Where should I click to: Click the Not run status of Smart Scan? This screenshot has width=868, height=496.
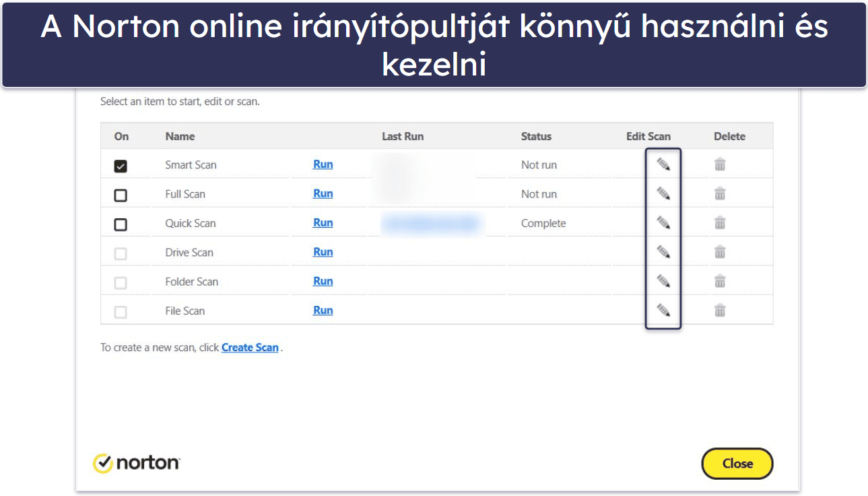[539, 164]
